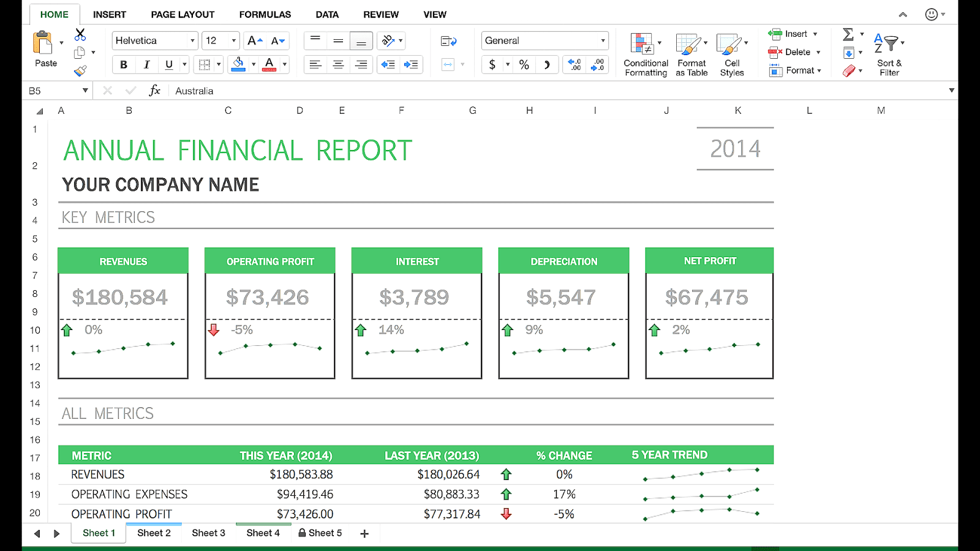Align cell content to middle
Screen dimensions: 980x551
point(338,40)
